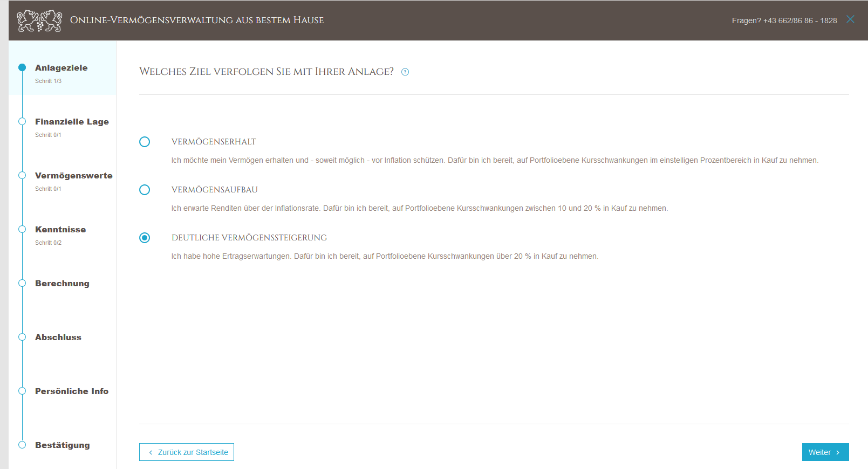Click the help question mark icon beside heading
This screenshot has width=868, height=469.
point(405,72)
